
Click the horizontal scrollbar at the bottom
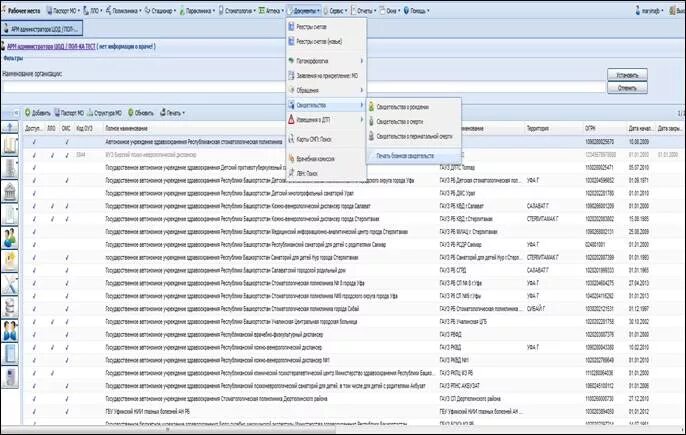[x=168, y=430]
